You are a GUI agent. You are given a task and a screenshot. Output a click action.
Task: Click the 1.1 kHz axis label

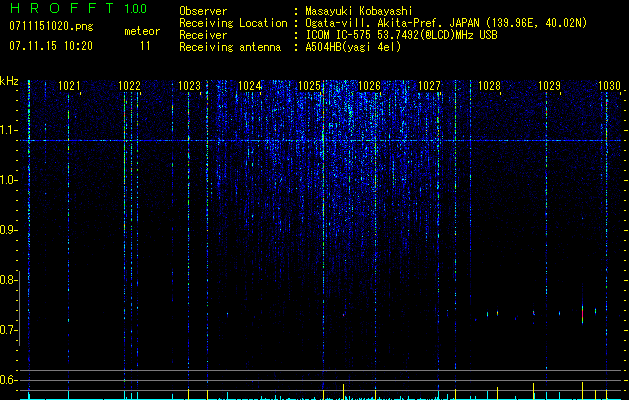[8, 130]
